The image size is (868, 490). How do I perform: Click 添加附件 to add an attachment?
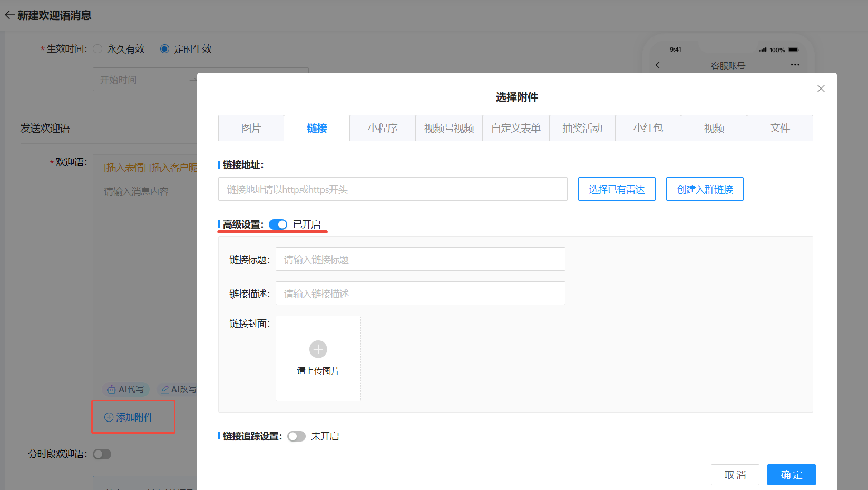pyautogui.click(x=129, y=417)
